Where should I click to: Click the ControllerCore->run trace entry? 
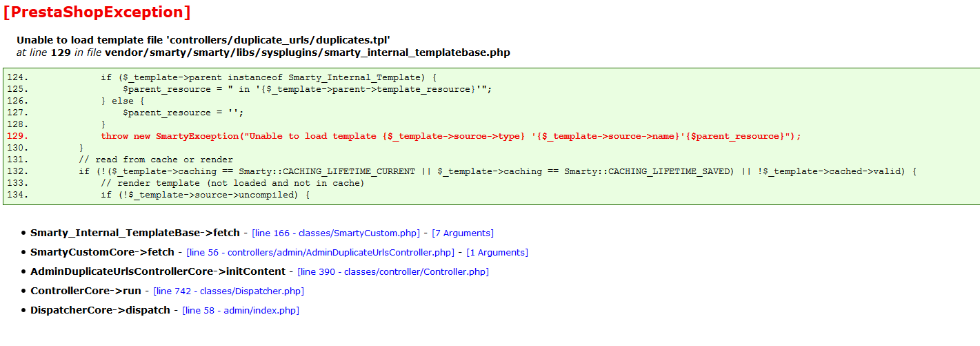point(86,291)
